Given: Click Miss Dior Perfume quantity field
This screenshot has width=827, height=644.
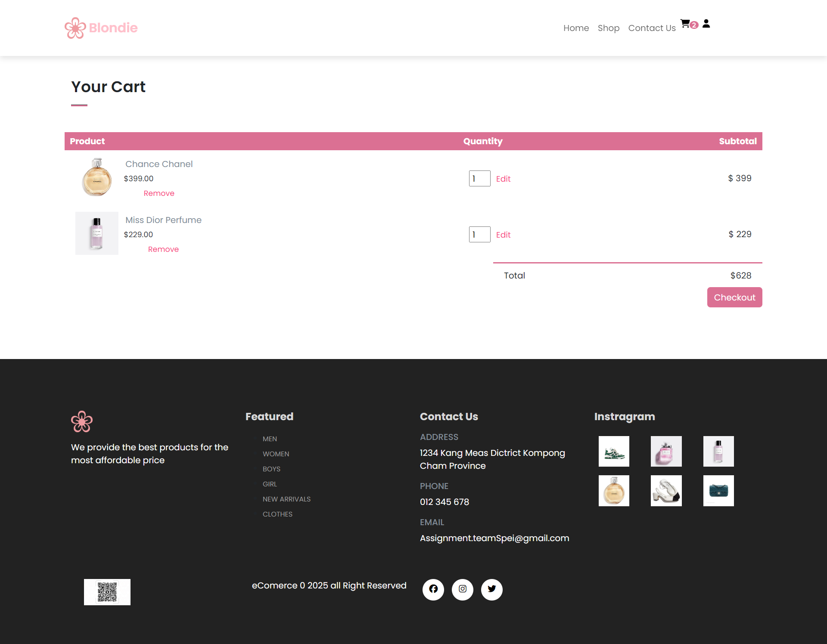Looking at the screenshot, I should [479, 235].
